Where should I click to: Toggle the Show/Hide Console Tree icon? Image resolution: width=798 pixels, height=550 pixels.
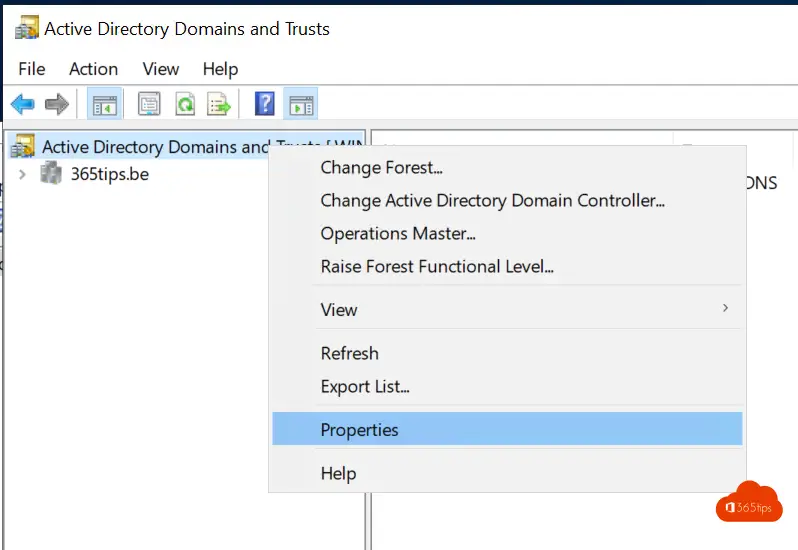point(105,104)
